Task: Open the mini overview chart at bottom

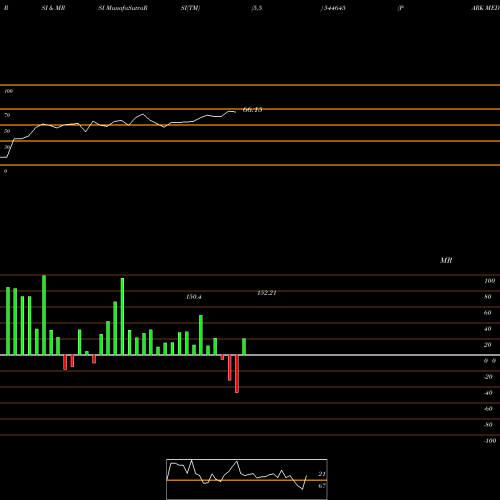Action: [247, 479]
